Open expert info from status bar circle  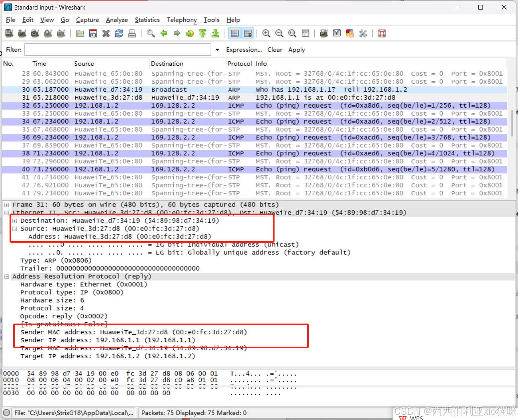6,413
